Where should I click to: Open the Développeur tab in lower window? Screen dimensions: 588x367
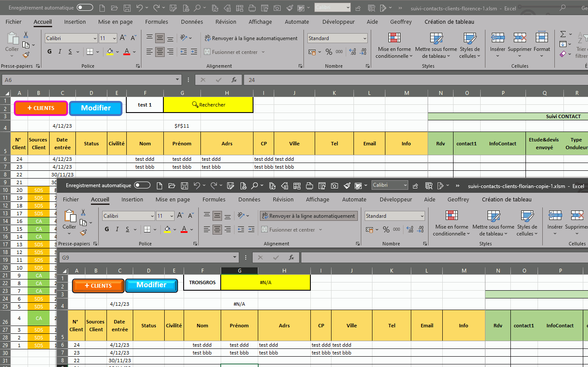click(395, 200)
